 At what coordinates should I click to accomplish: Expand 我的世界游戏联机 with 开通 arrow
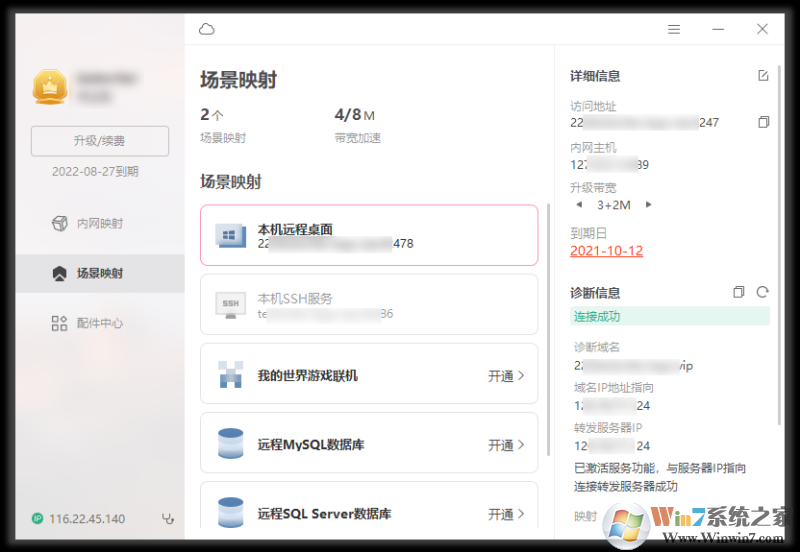pos(506,376)
